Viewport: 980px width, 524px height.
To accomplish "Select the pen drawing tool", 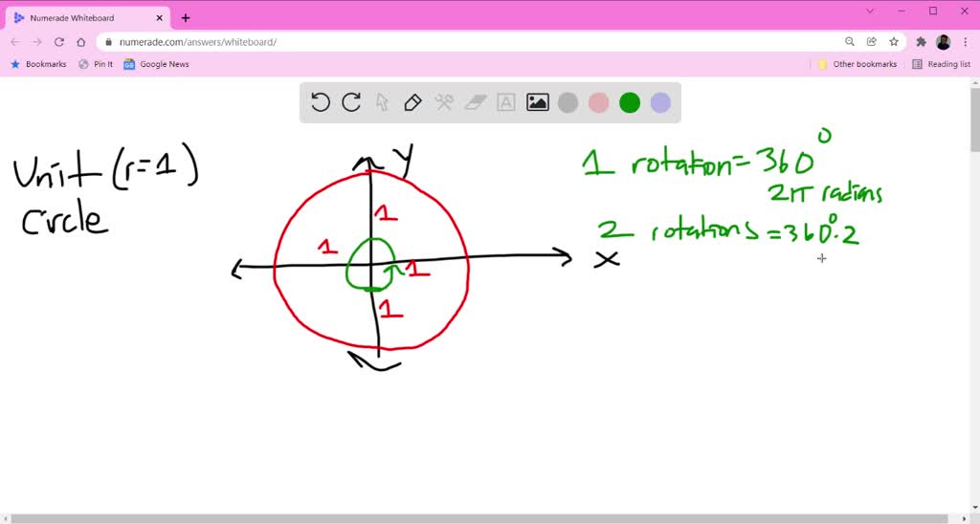I will [x=412, y=102].
